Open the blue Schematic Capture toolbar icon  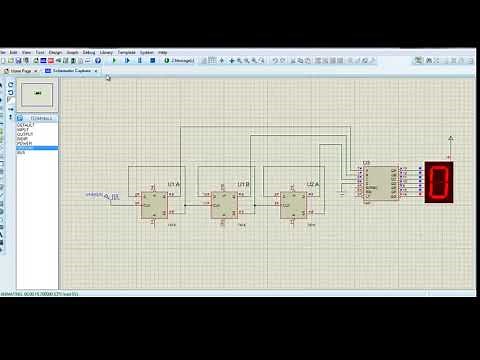43,61
